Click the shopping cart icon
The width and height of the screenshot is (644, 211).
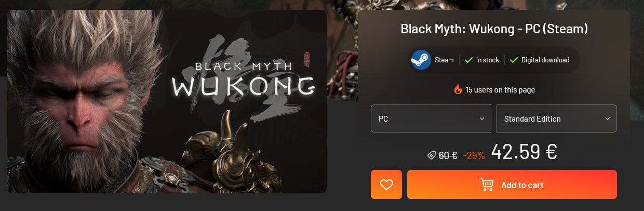coord(487,184)
